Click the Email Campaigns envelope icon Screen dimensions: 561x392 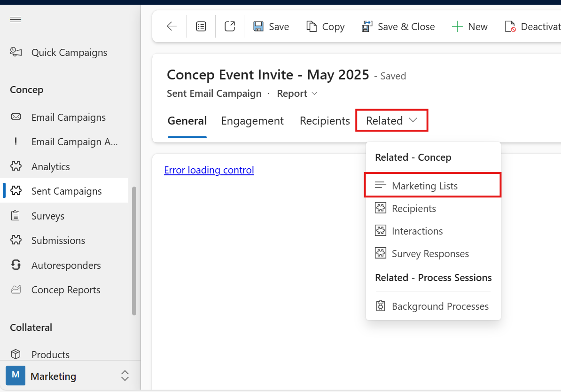tap(16, 117)
